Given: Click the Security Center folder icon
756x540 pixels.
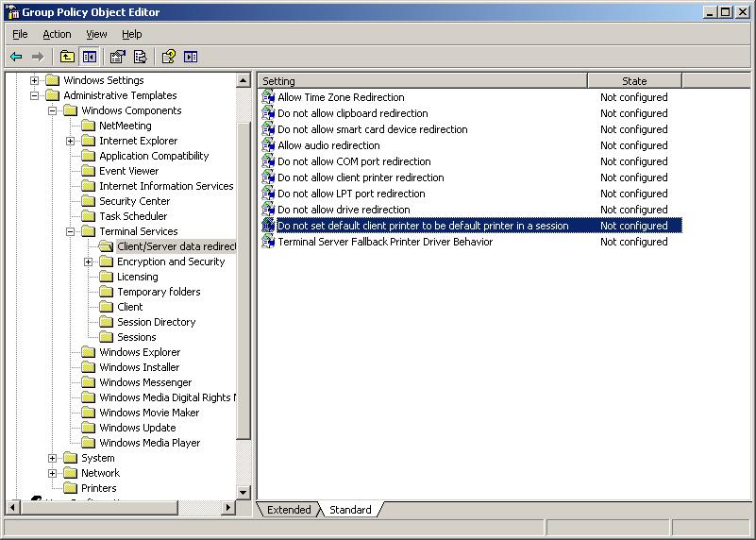Looking at the screenshot, I should point(88,201).
